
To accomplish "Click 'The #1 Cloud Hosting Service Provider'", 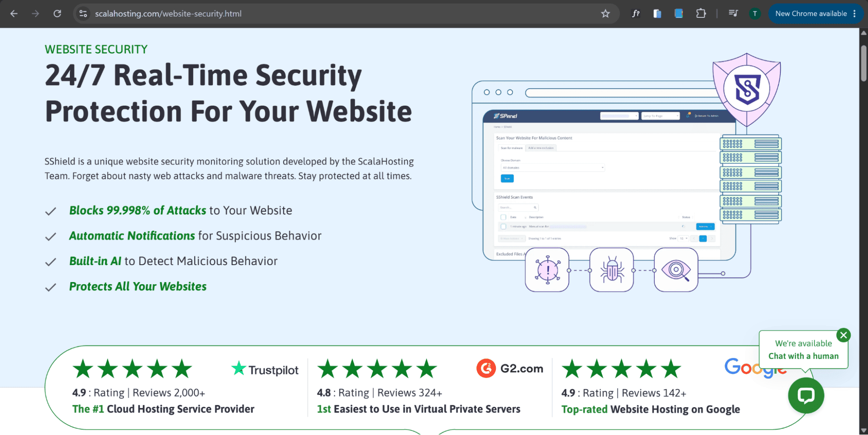I will tap(163, 409).
